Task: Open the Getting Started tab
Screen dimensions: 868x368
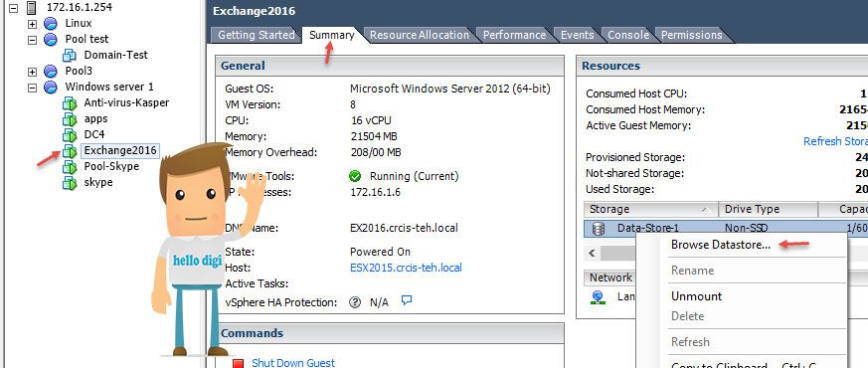Action: coord(257,35)
